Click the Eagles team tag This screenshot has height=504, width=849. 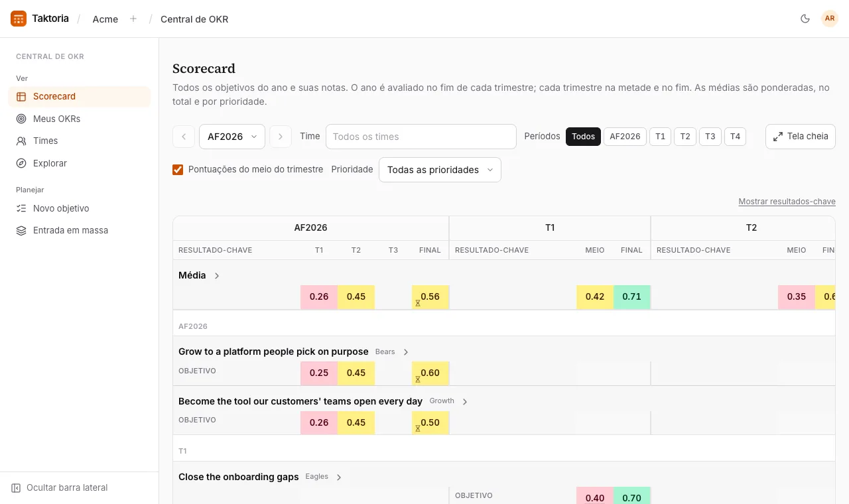[x=316, y=476]
